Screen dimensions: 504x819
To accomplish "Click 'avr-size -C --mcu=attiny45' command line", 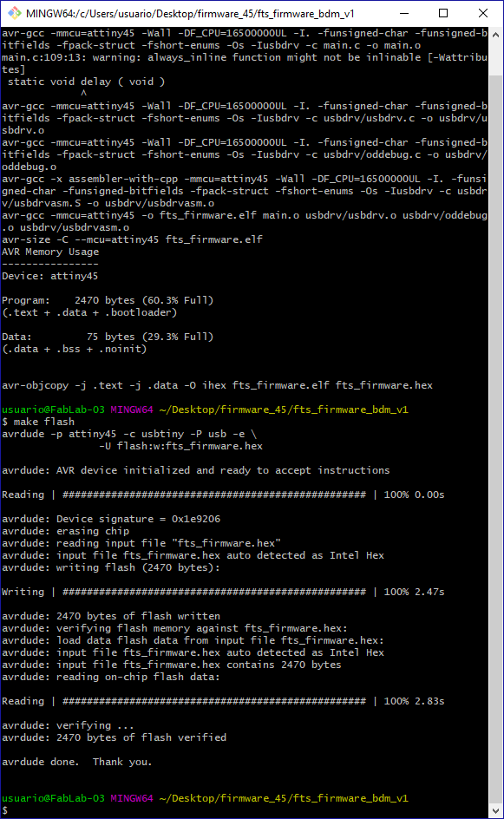I will point(132,239).
